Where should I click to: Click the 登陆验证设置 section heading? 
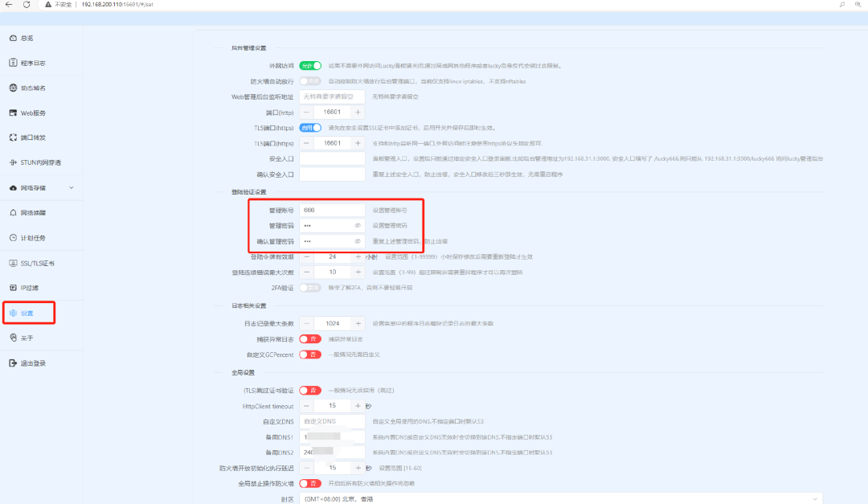point(248,192)
